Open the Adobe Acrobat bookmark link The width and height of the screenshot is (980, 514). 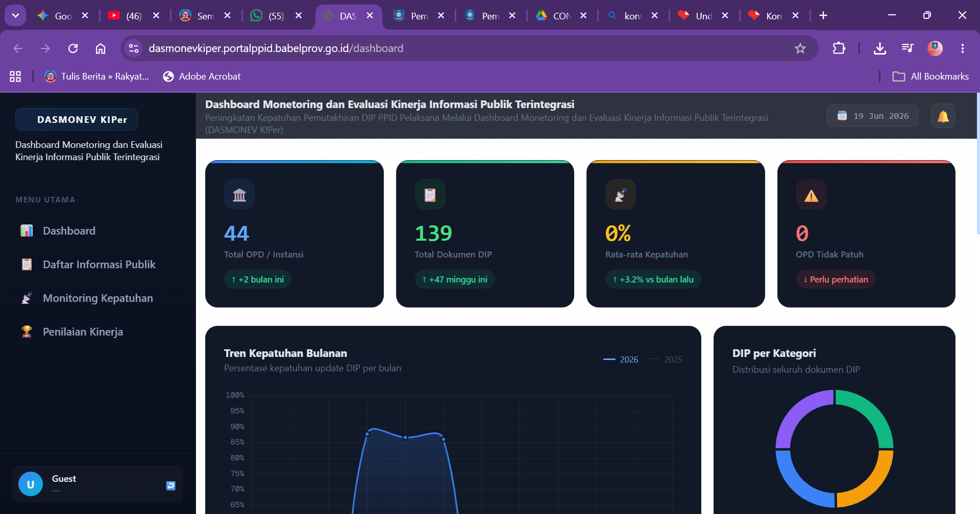coord(202,76)
